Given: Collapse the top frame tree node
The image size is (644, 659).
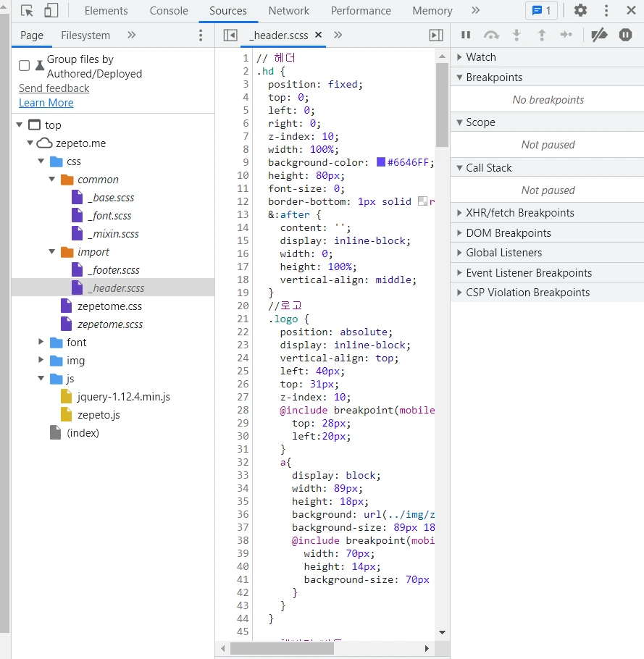Looking at the screenshot, I should coord(20,125).
